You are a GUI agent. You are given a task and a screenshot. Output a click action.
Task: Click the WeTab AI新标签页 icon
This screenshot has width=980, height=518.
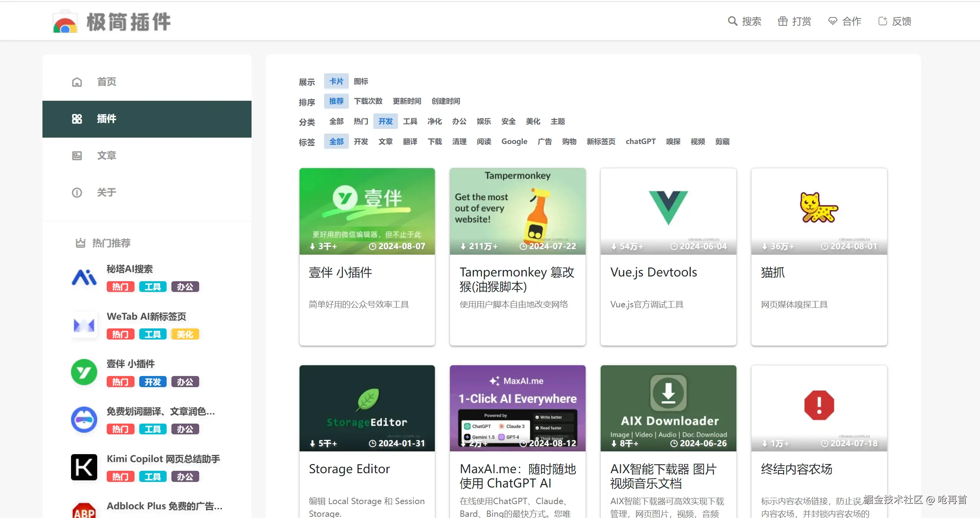click(84, 325)
